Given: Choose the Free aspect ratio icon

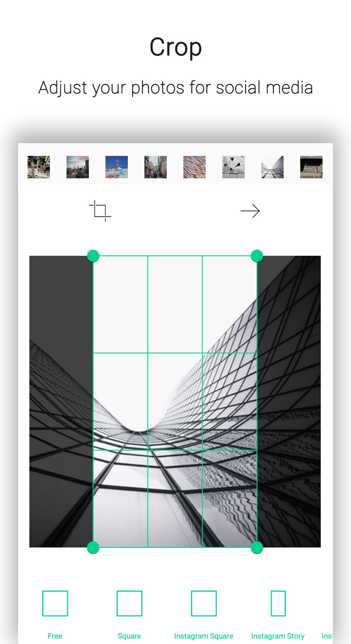Looking at the screenshot, I should [x=55, y=603].
